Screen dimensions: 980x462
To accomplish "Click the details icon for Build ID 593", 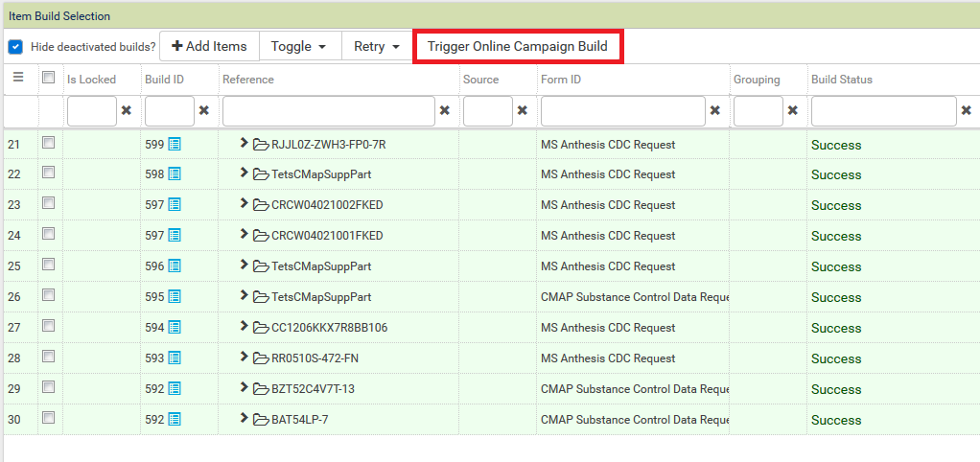I will (175, 358).
